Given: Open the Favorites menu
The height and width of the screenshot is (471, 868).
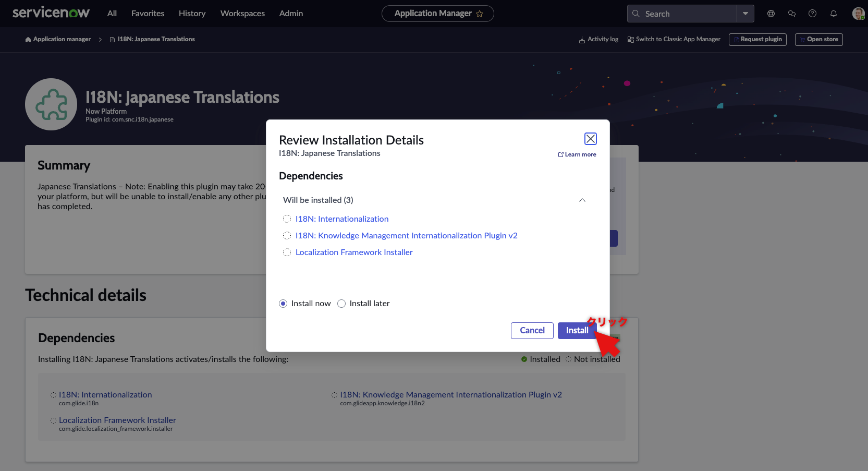Looking at the screenshot, I should click(148, 14).
